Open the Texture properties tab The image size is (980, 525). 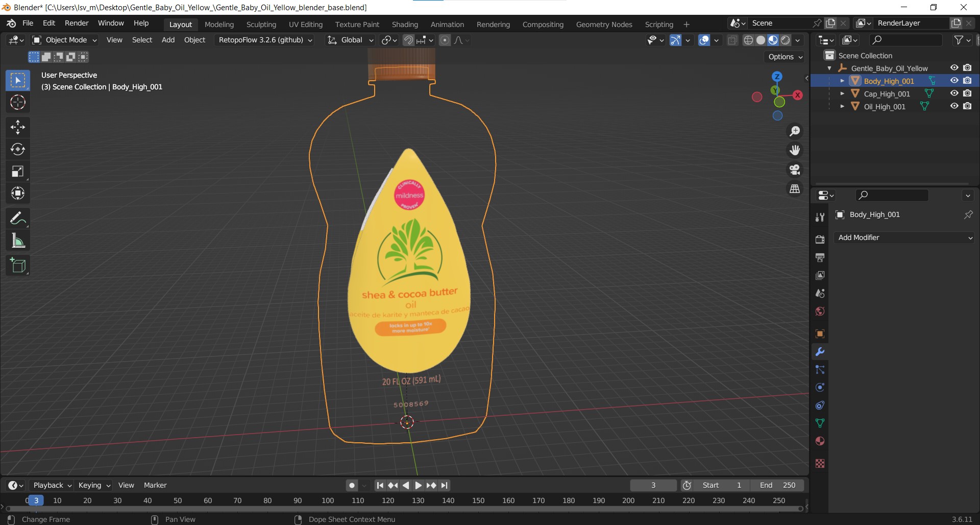(x=820, y=464)
